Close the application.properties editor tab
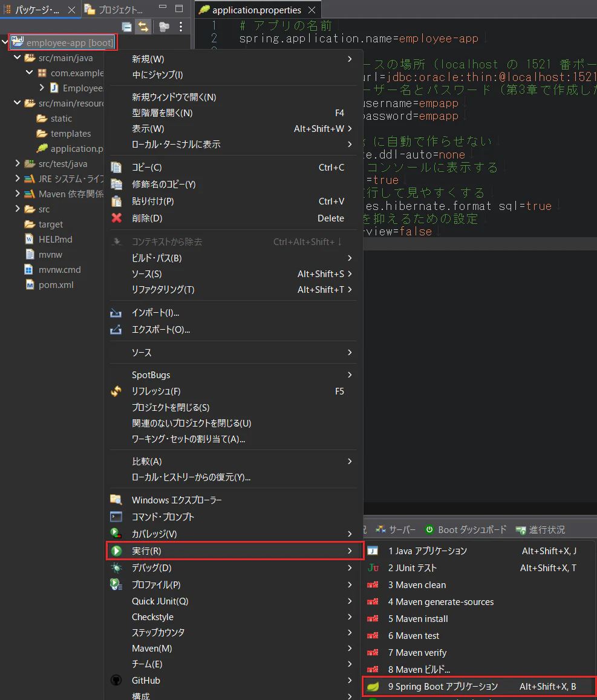Screen dimensions: 597x700 (x=312, y=10)
